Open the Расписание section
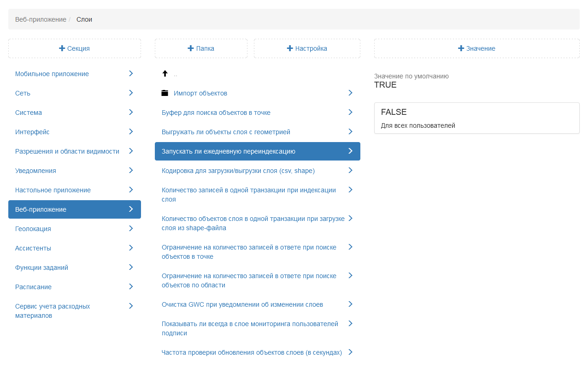 34,287
